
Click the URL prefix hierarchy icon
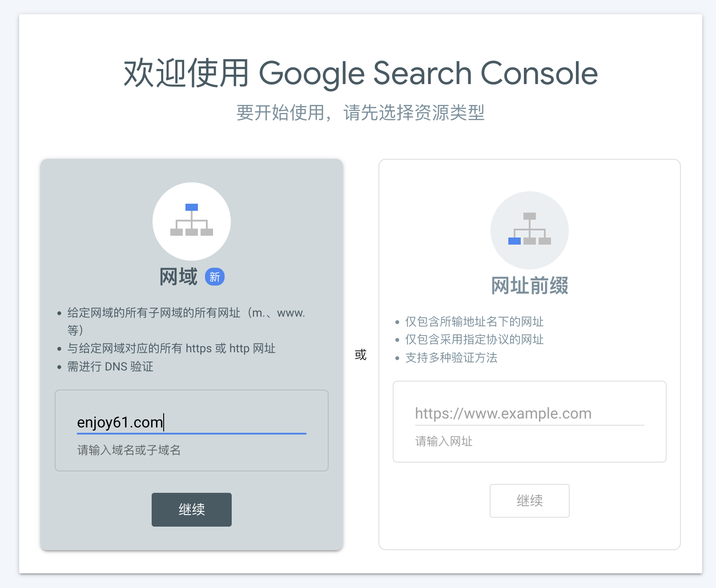click(530, 230)
